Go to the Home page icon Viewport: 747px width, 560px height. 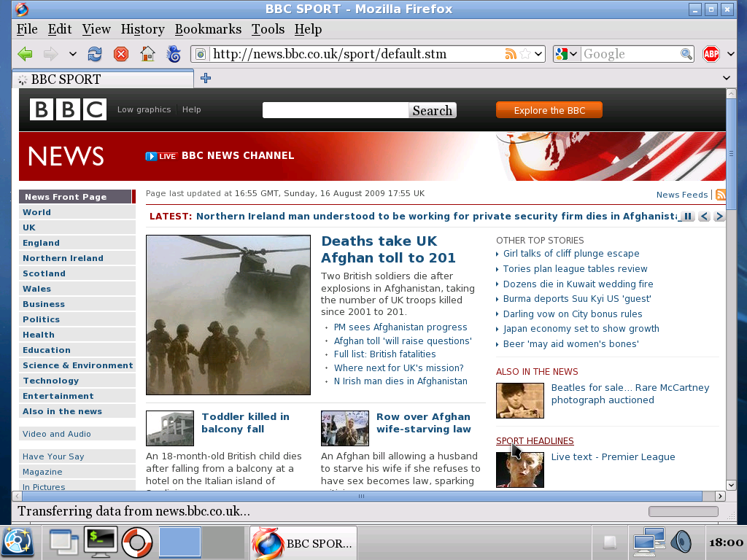[x=147, y=54]
